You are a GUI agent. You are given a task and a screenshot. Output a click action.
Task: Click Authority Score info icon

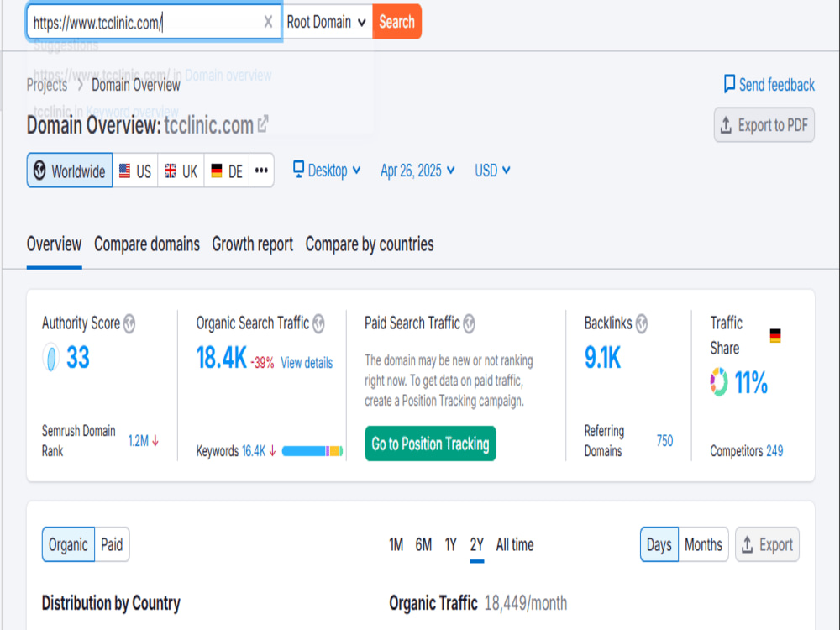(129, 323)
